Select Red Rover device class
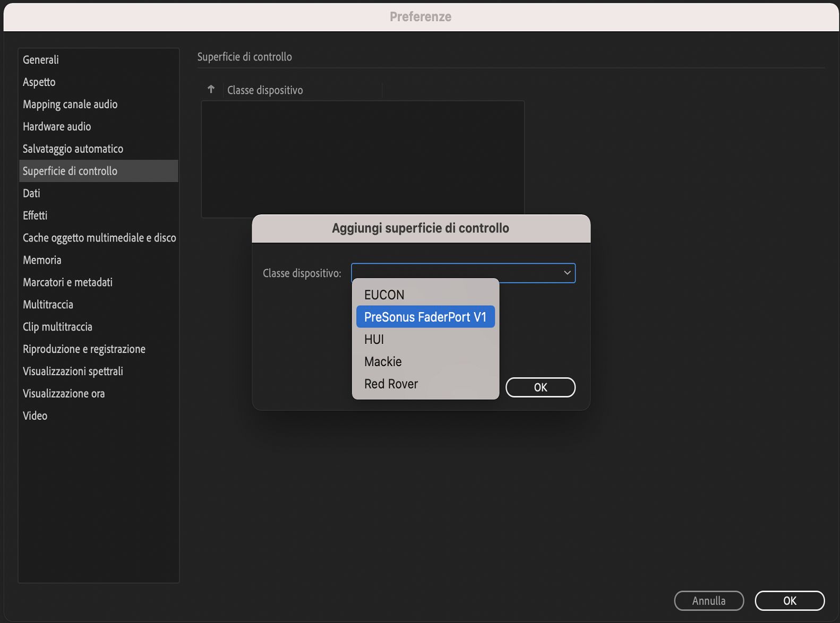840x623 pixels. tap(425, 384)
